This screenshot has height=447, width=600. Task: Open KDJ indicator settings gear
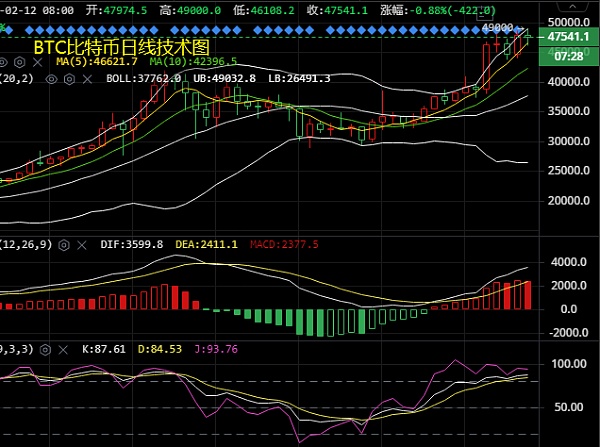46,349
